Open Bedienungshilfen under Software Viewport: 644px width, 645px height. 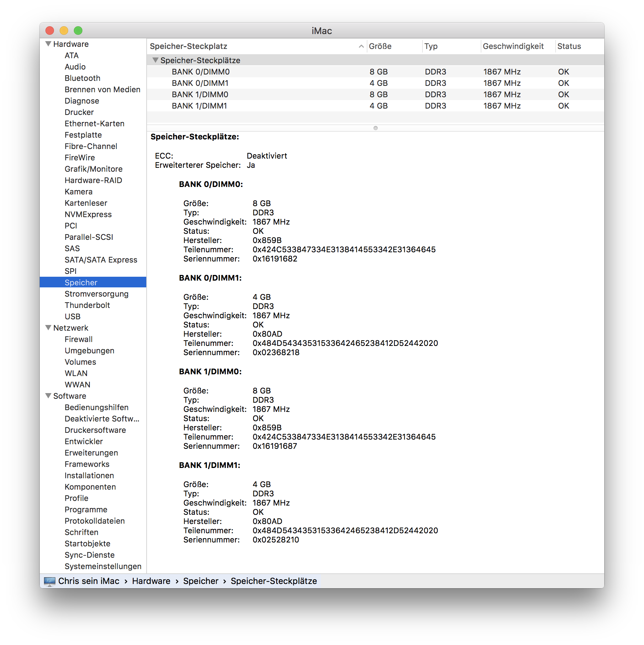97,407
